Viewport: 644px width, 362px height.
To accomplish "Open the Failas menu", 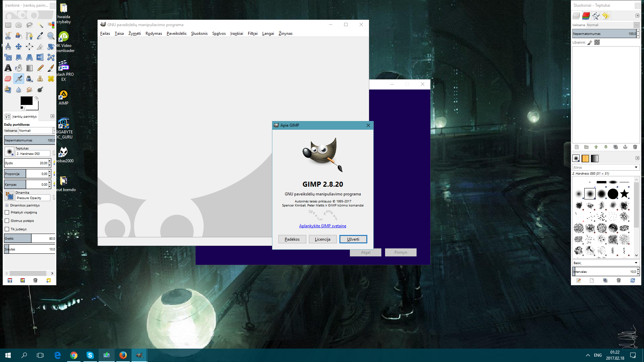I will point(105,34).
